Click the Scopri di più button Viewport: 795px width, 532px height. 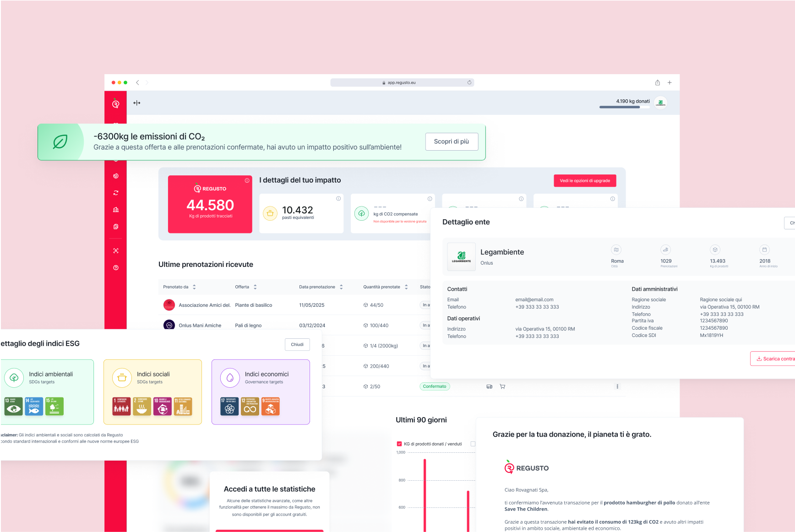452,141
